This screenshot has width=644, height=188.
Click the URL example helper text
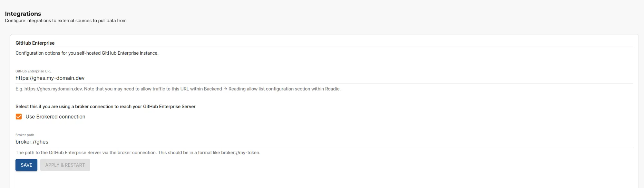click(178, 89)
